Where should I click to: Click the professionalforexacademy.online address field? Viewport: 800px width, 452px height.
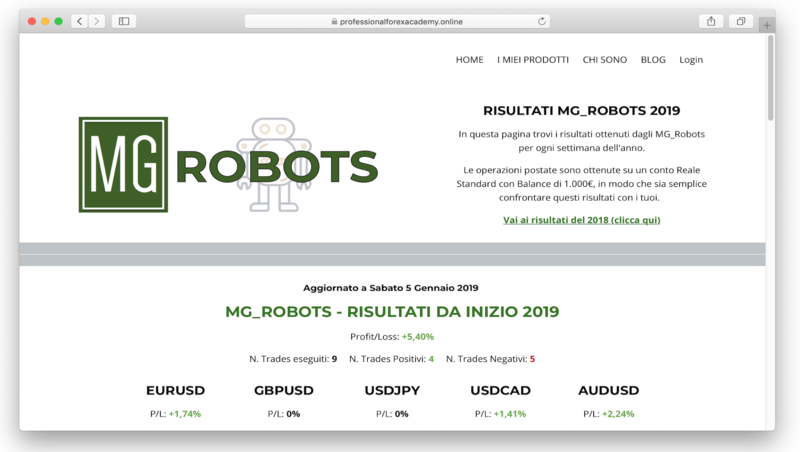(397, 21)
